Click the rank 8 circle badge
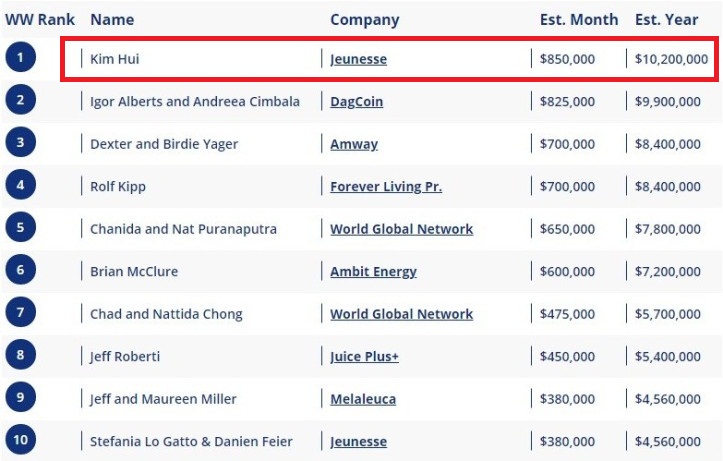This screenshot has height=461, width=723. tap(20, 356)
